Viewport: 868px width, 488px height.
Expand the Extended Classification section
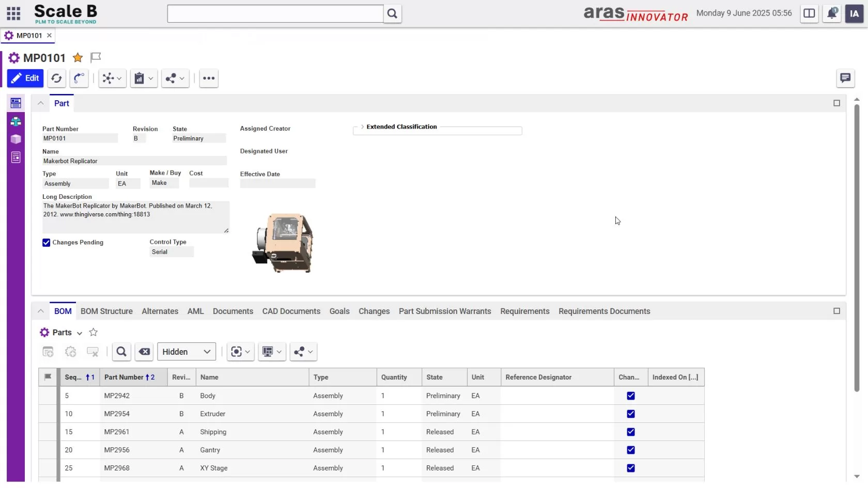point(362,127)
